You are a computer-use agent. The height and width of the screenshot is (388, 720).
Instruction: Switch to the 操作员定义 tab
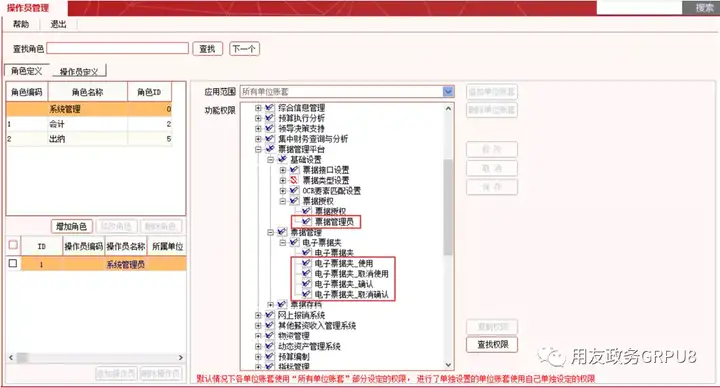tap(79, 72)
